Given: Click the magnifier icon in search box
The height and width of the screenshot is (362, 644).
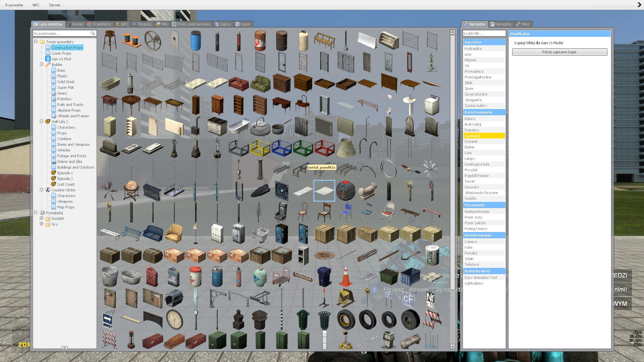Looking at the screenshot, I should click(93, 33).
